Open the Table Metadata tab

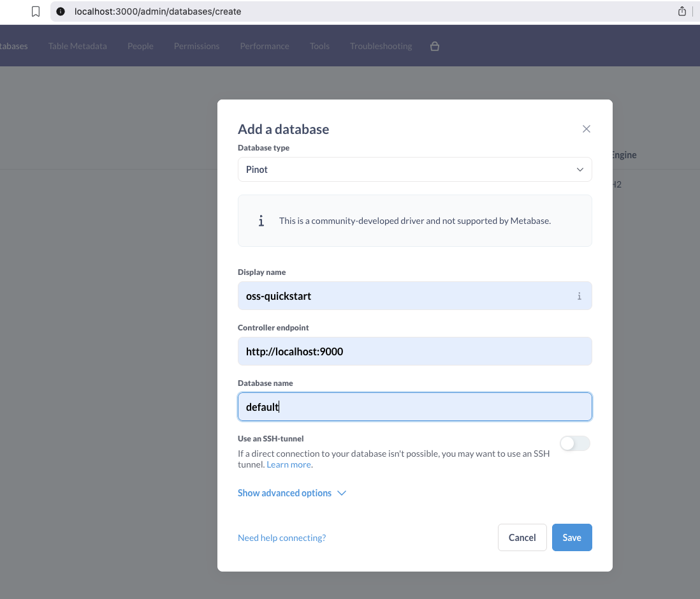pyautogui.click(x=77, y=46)
